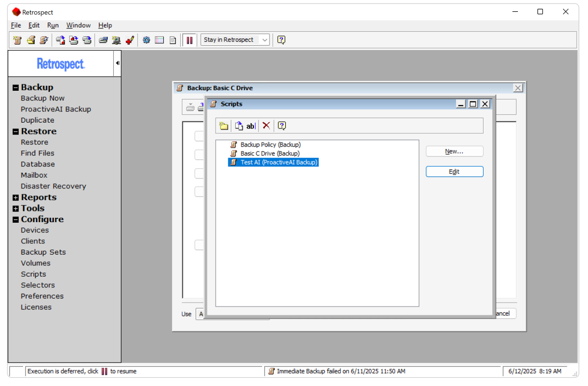Click the duplicate script icon in Scripts window
This screenshot has height=386, width=588.
pyautogui.click(x=239, y=126)
